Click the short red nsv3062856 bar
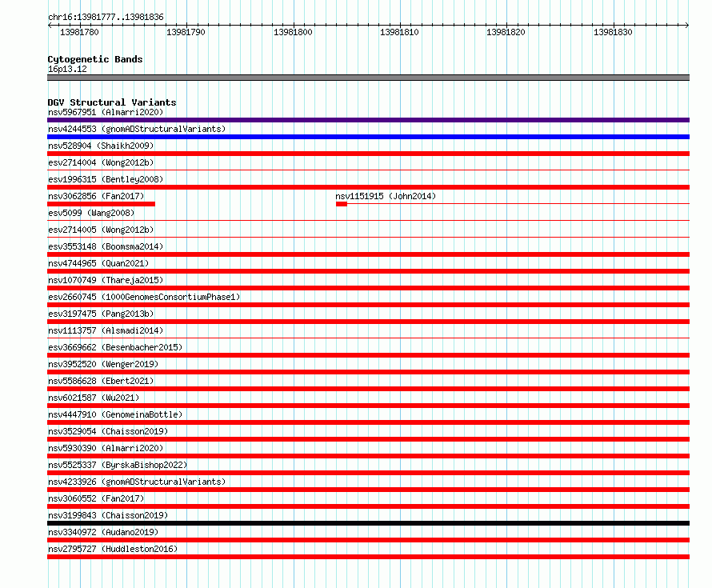Viewport: 712px width, 588px height. pos(102,204)
